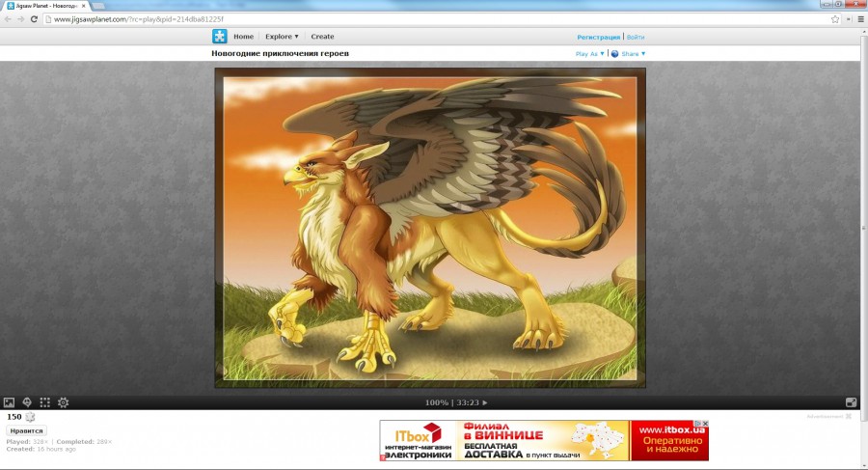Show the puzzle image preview icon
Image resolution: width=868 pixels, height=470 pixels.
pyautogui.click(x=9, y=402)
